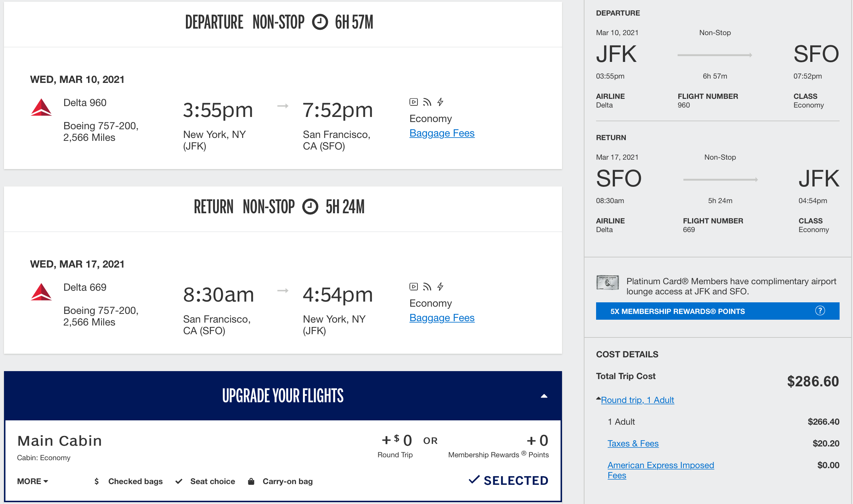Click the Delta logo next to Delta 960
The image size is (853, 504).
(x=41, y=107)
